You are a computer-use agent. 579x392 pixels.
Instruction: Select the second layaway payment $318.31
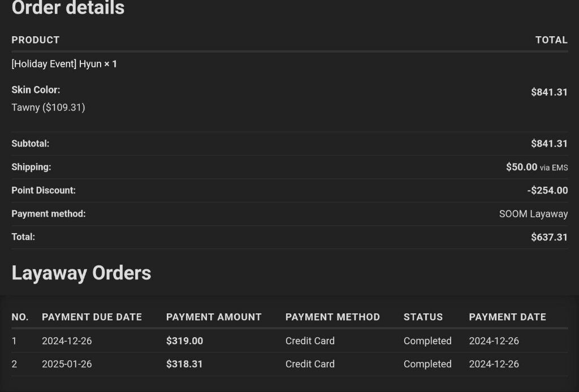click(184, 364)
